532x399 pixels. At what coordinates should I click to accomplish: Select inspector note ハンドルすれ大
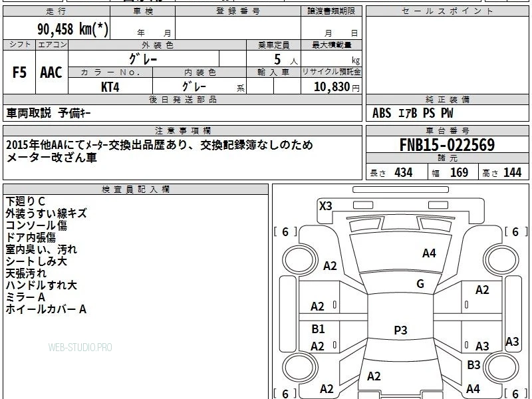(x=41, y=285)
